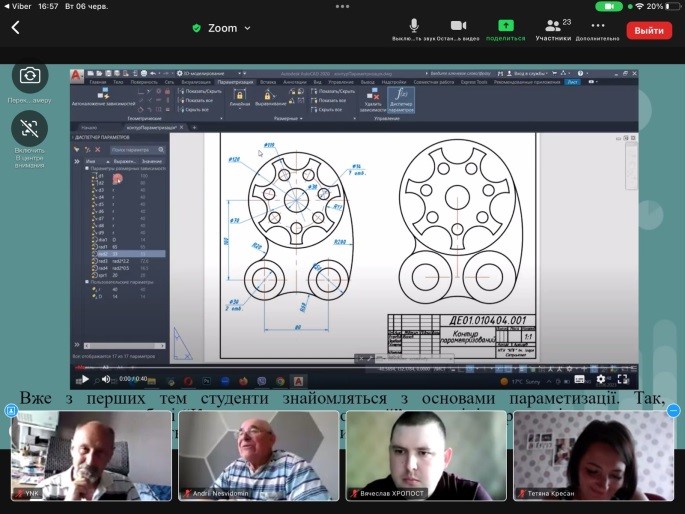This screenshot has width=685, height=514.
Task: Go back using the top-left chevron
Action: point(15,28)
